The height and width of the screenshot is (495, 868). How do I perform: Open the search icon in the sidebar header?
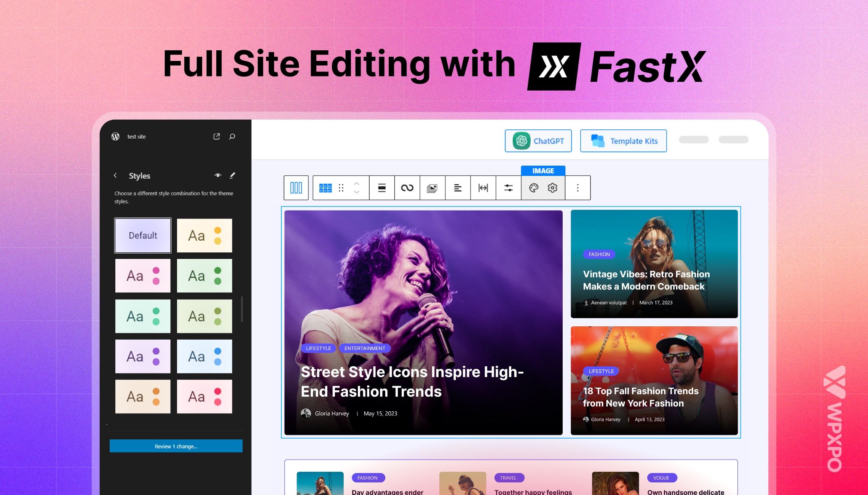[232, 136]
